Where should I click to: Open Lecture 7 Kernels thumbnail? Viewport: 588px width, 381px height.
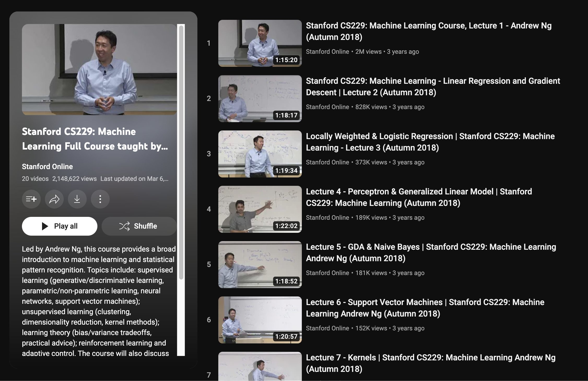coord(260,366)
